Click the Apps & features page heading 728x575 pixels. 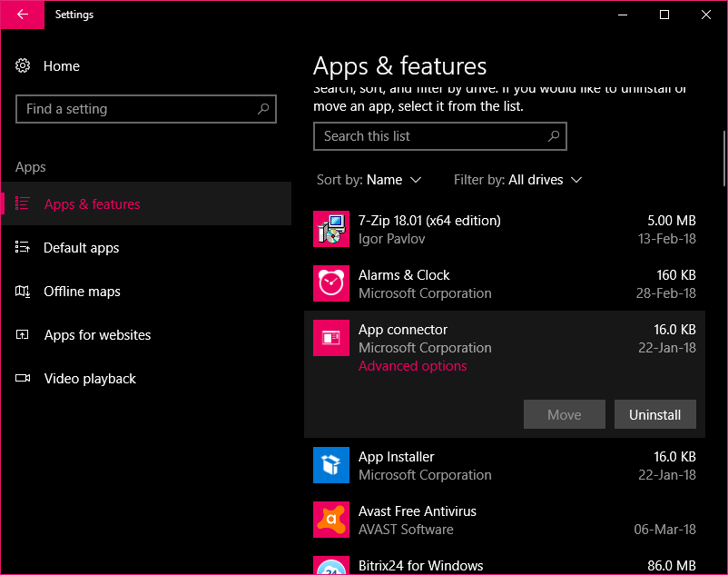point(399,66)
